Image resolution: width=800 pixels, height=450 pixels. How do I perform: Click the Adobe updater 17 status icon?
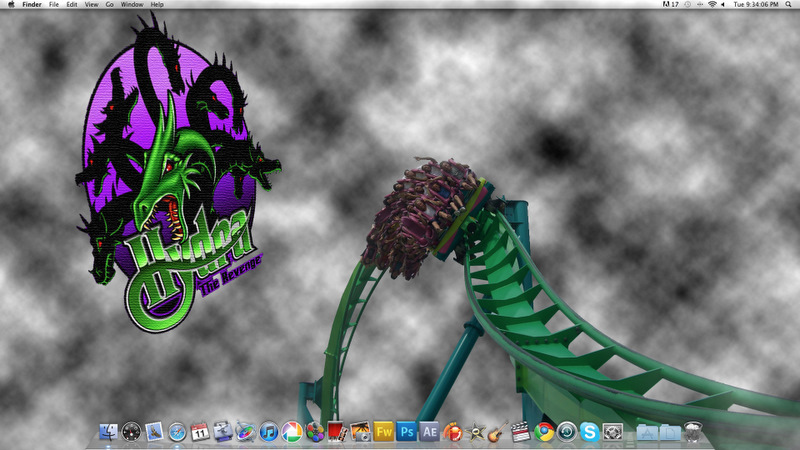(671, 5)
